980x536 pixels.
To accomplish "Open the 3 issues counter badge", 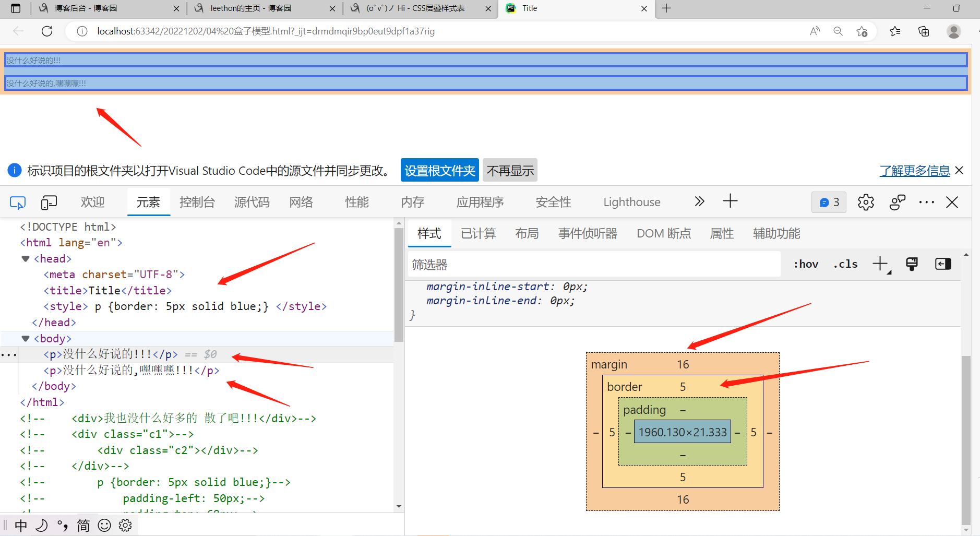I will click(x=829, y=202).
